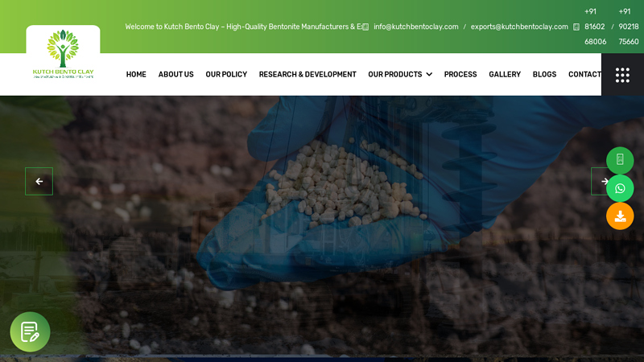Screen dimensions: 644x362
Task: Visit the Blogs page
Action: point(545,74)
